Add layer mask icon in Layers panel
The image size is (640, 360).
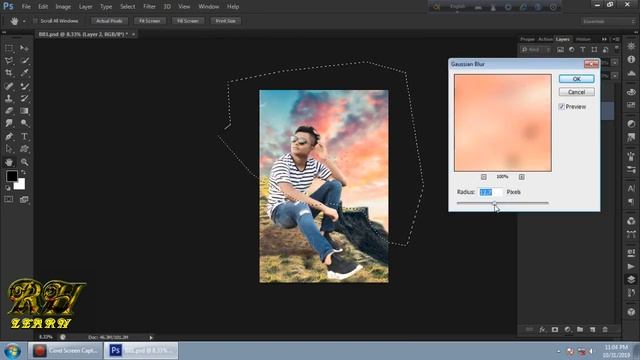[x=555, y=330]
